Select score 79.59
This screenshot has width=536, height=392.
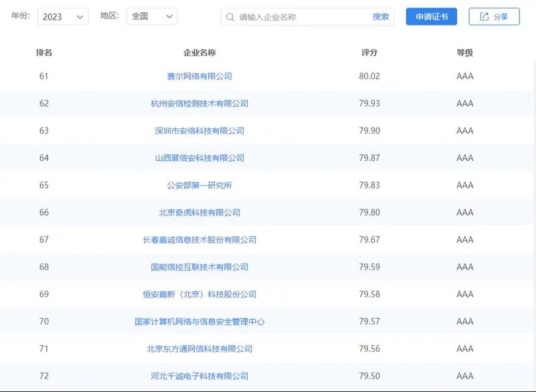369,267
